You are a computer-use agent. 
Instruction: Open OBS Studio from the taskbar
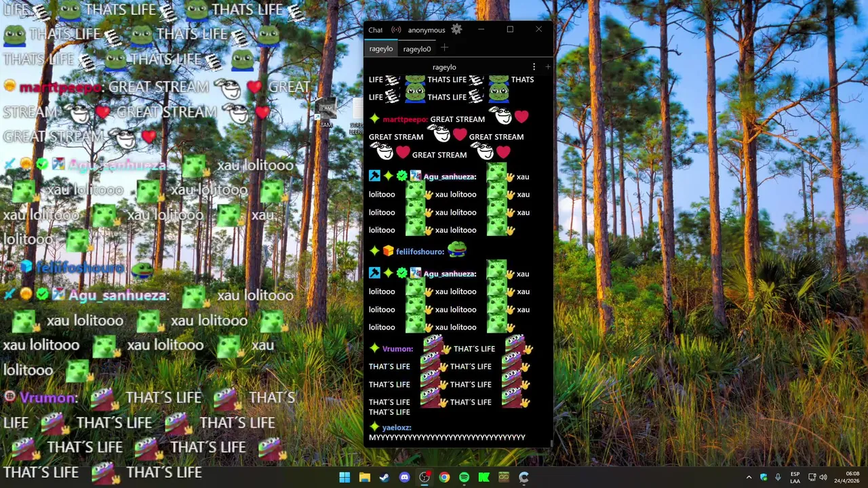click(425, 477)
